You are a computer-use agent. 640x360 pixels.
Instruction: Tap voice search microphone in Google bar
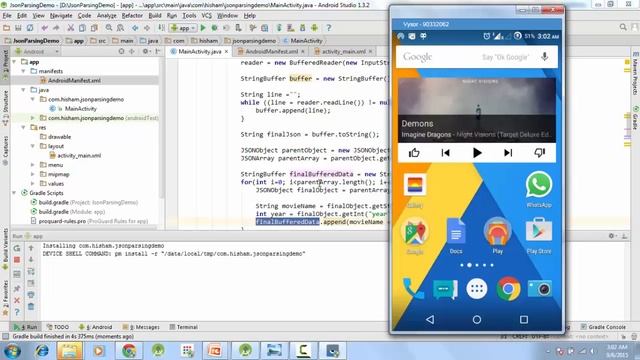coord(544,57)
